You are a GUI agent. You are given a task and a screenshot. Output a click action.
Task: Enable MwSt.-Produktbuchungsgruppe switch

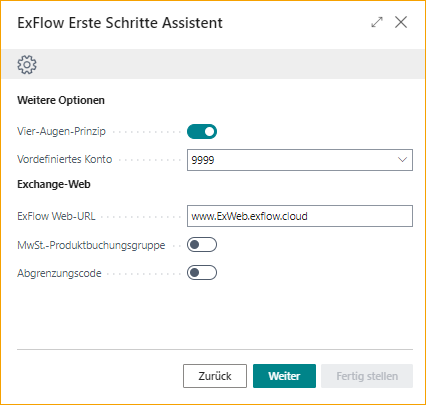coord(202,245)
